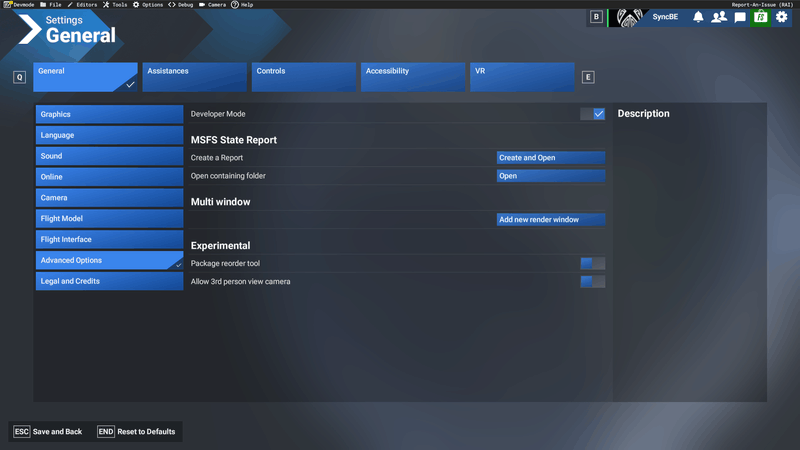
Task: Open the notifications bell icon
Action: coord(698,17)
